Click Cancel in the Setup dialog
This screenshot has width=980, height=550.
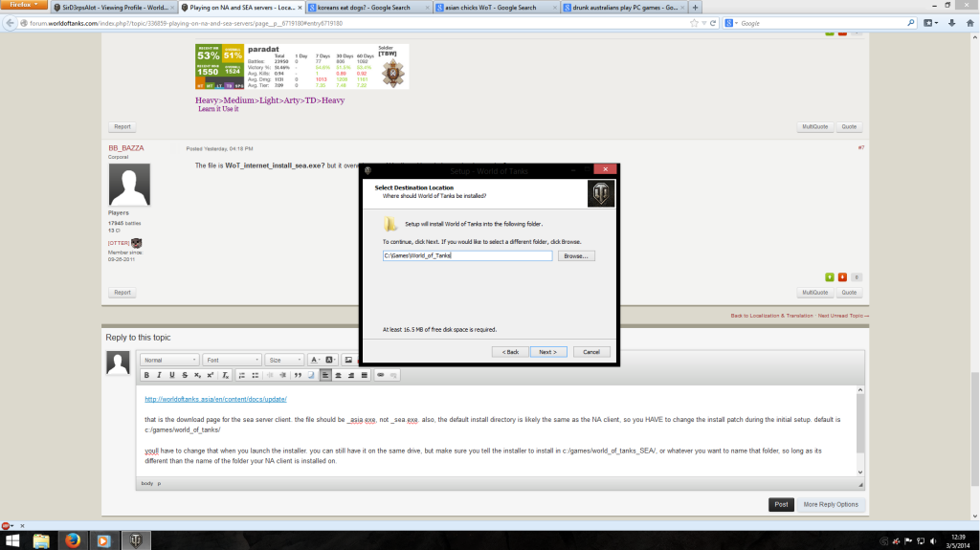pos(591,352)
